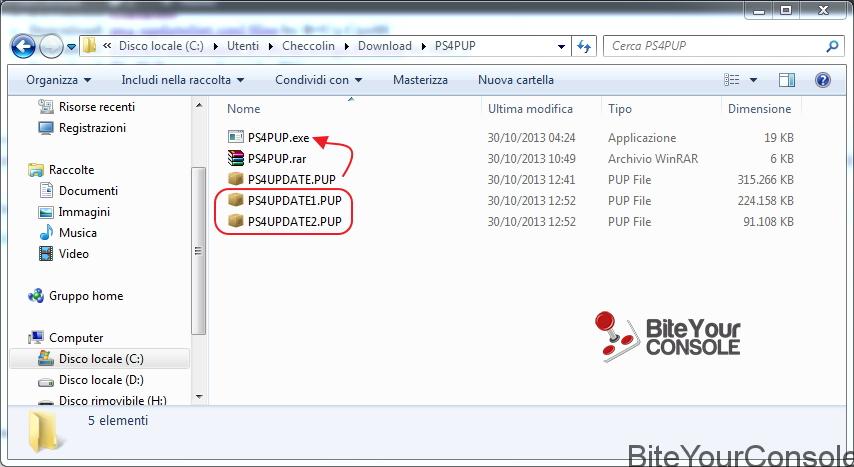Click Masterizza toolbar command
Image resolution: width=854 pixels, height=467 pixels.
(x=420, y=80)
